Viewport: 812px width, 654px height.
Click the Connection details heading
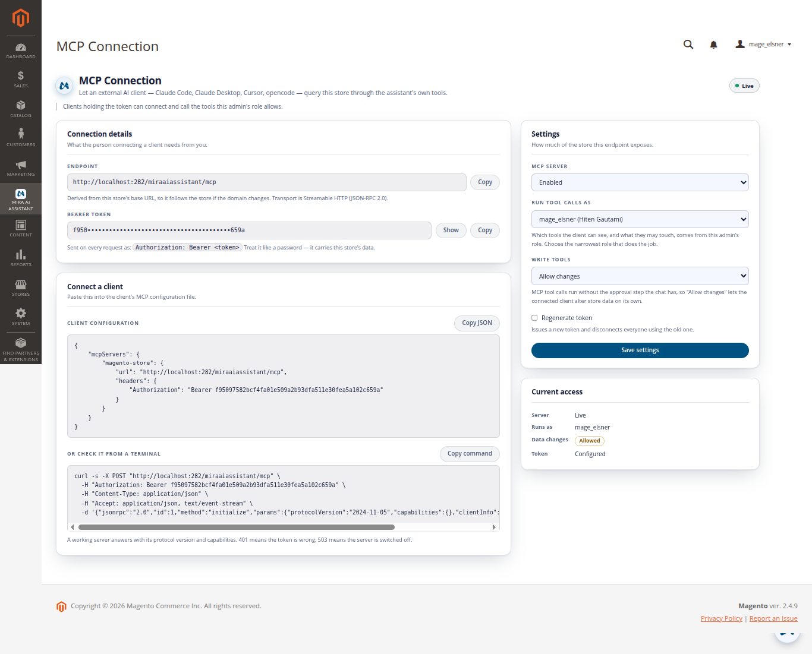(x=100, y=134)
